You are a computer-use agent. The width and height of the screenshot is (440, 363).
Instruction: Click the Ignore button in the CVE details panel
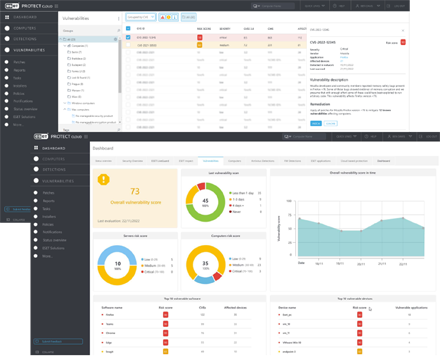pos(330,124)
